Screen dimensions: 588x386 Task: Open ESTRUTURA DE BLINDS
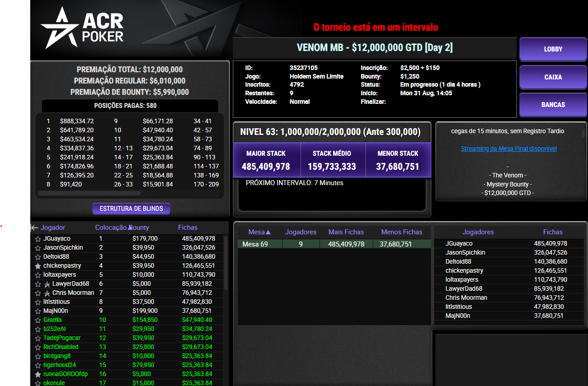[131, 209]
